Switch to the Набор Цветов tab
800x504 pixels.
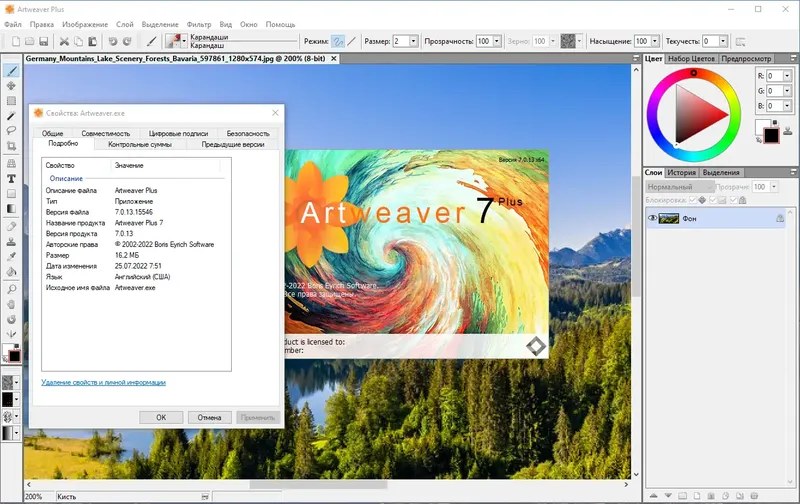691,59
